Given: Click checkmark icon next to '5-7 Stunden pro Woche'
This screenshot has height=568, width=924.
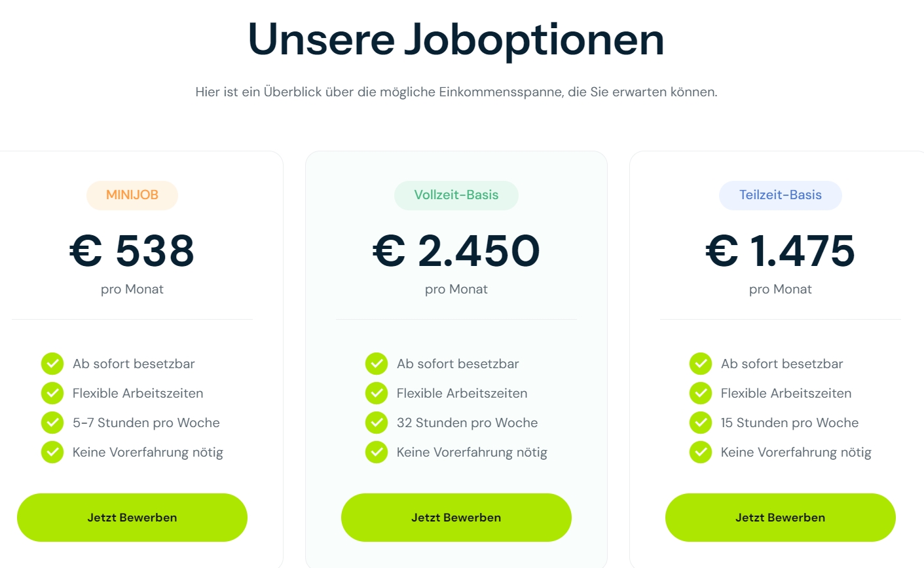Looking at the screenshot, I should (x=52, y=423).
